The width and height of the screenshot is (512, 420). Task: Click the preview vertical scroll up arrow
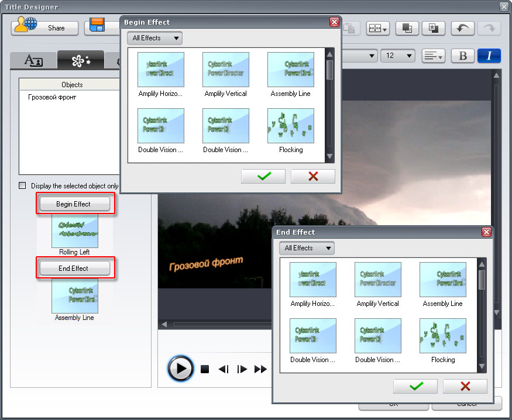coord(496,75)
